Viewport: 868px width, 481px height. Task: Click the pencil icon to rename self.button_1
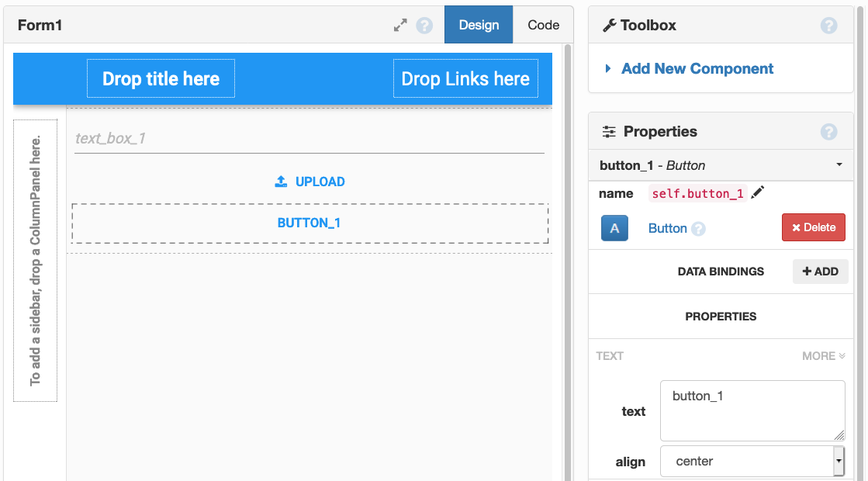(757, 192)
